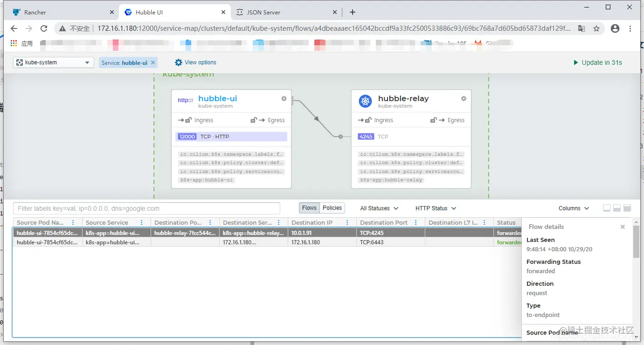Click the 9:48:14 +08:00 10/29/20 timestamp
644x345 pixels.
(559, 249)
